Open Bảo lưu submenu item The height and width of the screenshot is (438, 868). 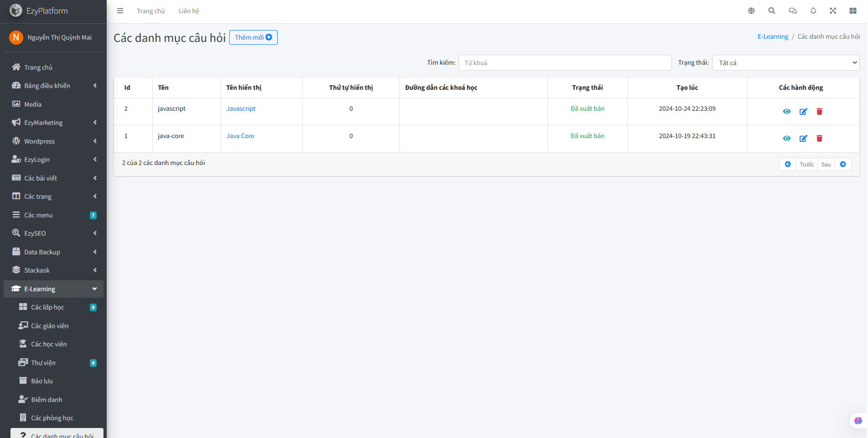(57, 381)
